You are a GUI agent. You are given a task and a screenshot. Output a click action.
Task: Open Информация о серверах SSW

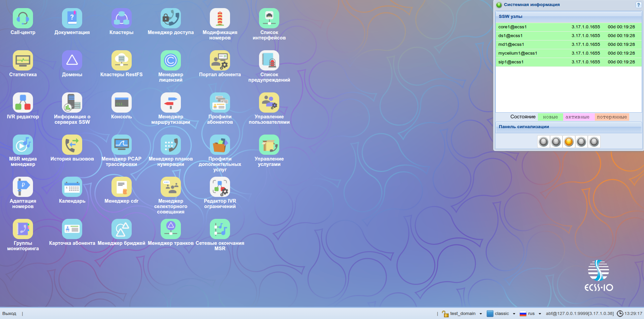coord(72,103)
